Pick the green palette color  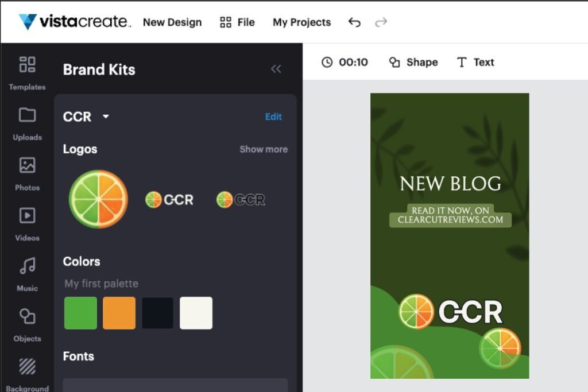click(x=80, y=313)
